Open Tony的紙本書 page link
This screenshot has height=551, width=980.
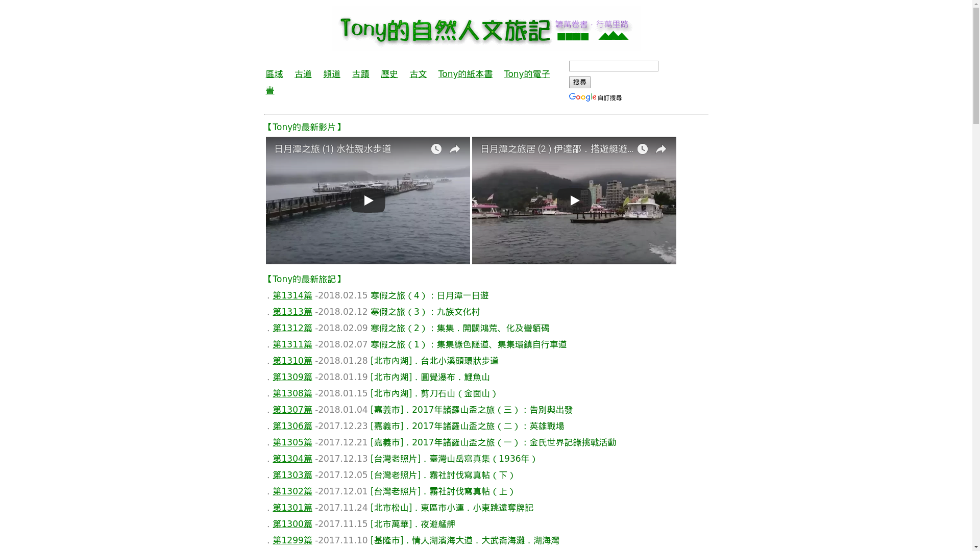[465, 74]
